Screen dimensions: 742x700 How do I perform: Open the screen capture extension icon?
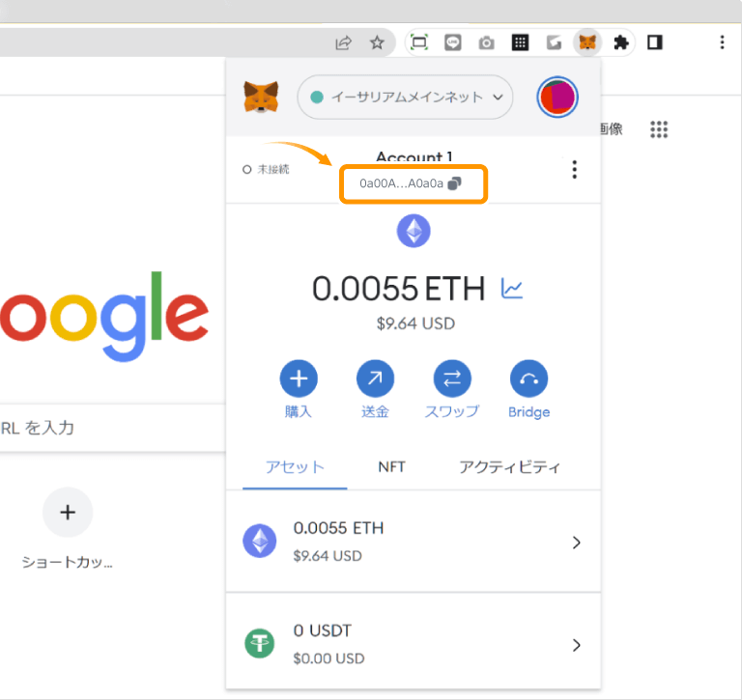pyautogui.click(x=419, y=42)
